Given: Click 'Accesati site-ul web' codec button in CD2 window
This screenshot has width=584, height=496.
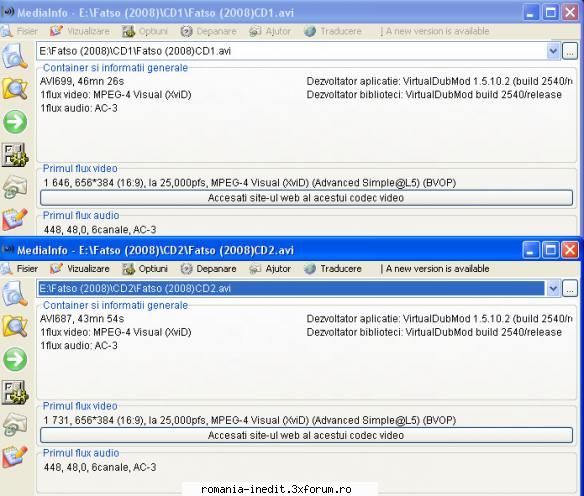Looking at the screenshot, I should click(306, 435).
